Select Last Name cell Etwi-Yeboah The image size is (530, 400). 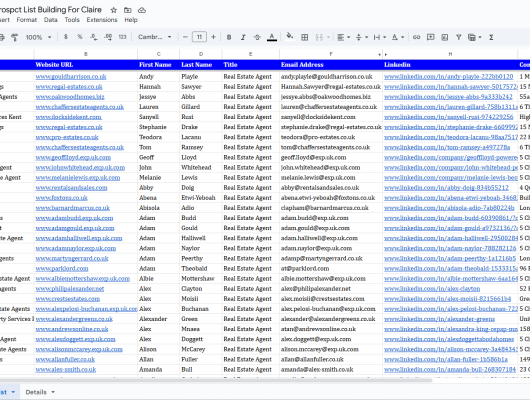tap(201, 198)
